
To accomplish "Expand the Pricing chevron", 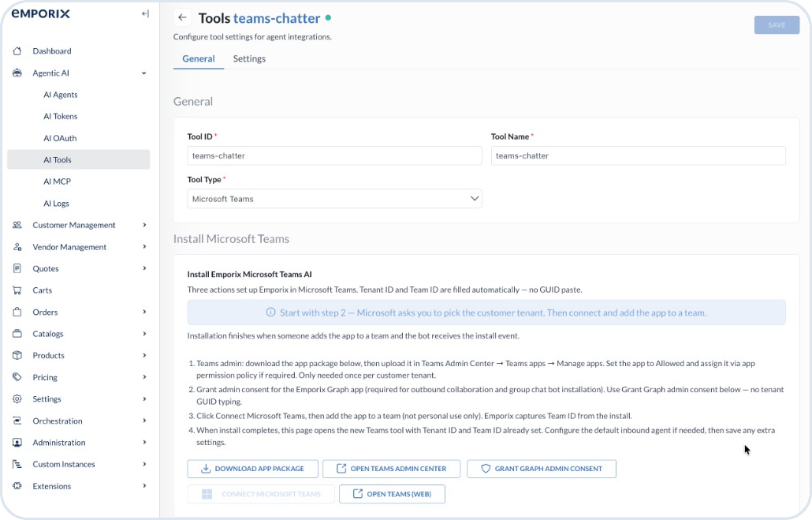I will point(144,377).
